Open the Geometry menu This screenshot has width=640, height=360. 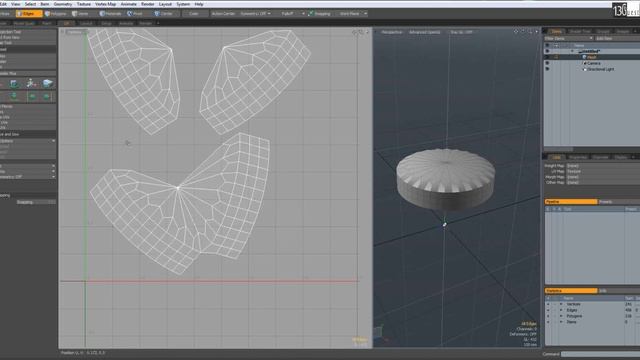pos(63,4)
